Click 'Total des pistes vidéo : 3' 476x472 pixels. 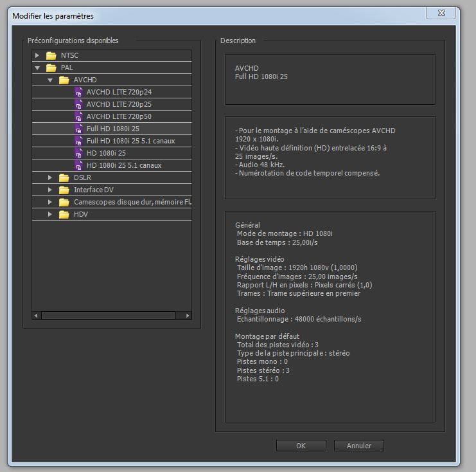point(278,345)
